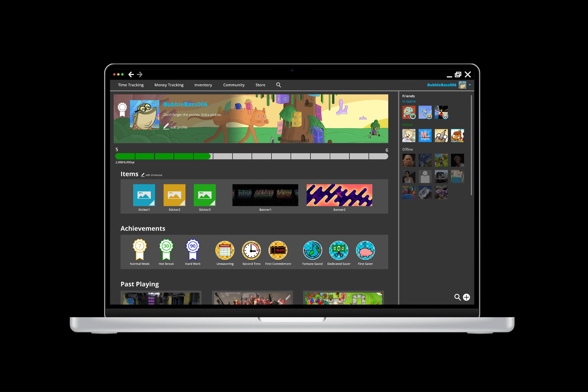Click the first online friend avatar
The height and width of the screenshot is (392, 588).
click(x=409, y=136)
